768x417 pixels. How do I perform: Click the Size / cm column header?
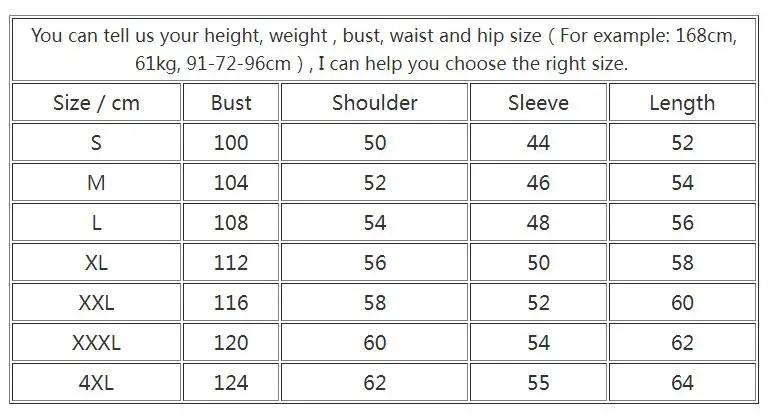pyautogui.click(x=96, y=102)
